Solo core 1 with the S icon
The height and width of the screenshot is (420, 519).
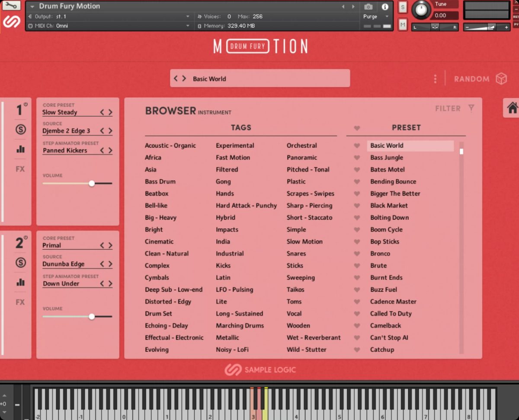pos(20,129)
